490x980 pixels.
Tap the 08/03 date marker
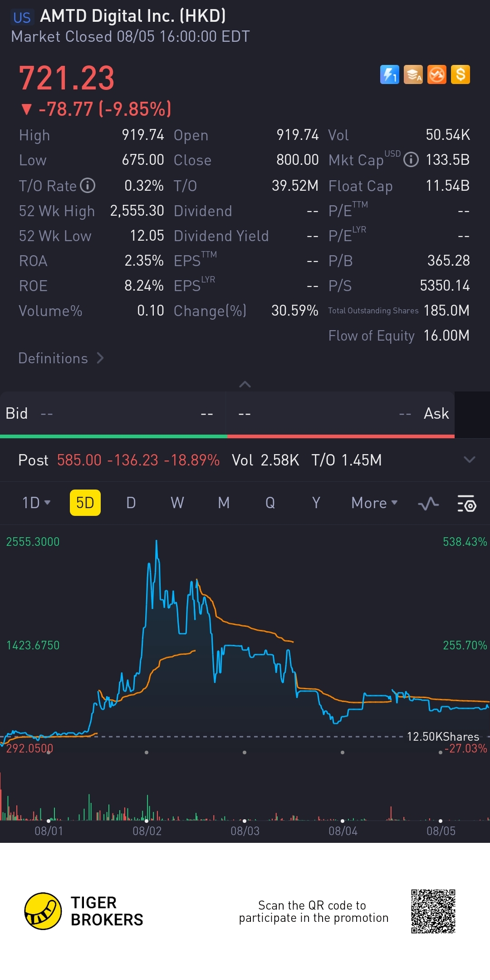click(x=245, y=831)
